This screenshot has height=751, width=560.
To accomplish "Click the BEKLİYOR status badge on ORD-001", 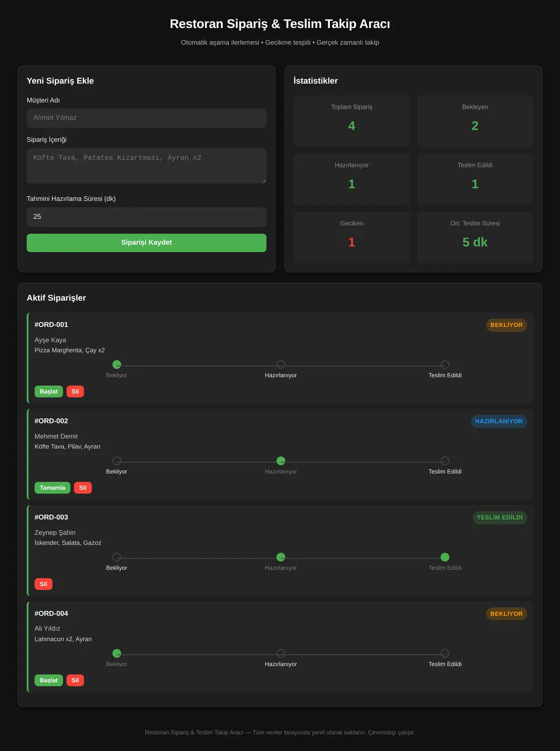I will click(x=506, y=325).
